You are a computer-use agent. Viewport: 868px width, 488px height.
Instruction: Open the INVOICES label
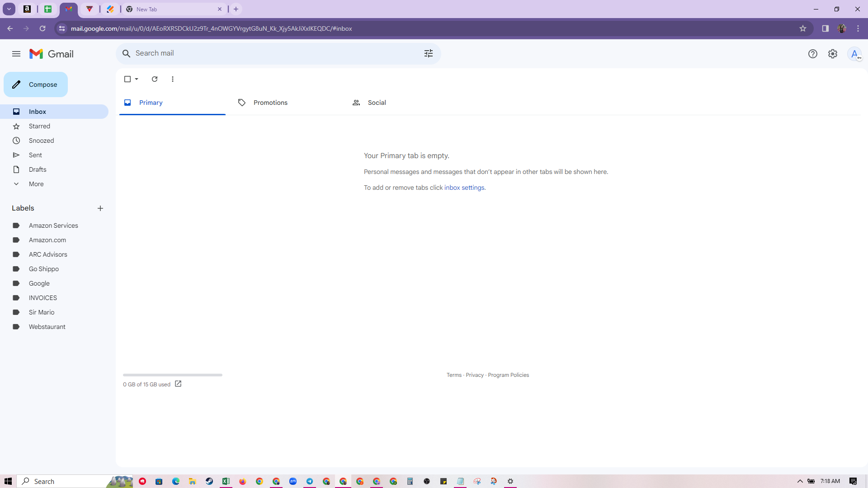click(x=54, y=298)
